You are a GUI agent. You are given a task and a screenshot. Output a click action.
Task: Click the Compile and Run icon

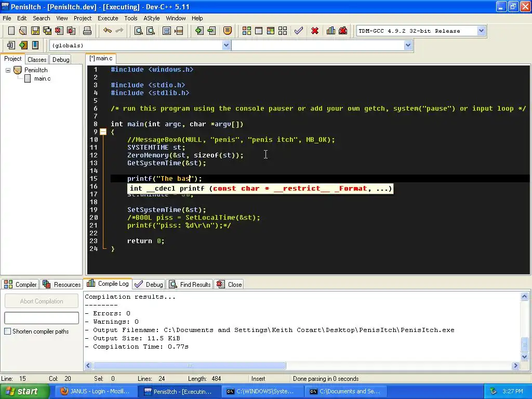pyautogui.click(x=270, y=31)
